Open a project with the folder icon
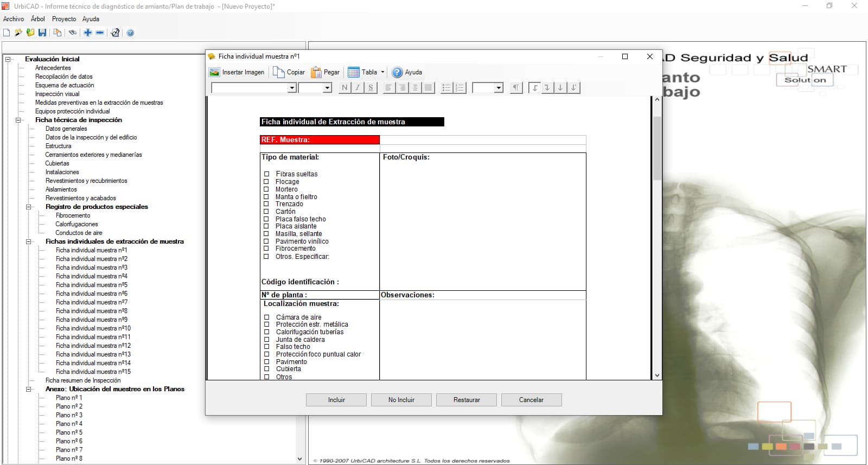The height and width of the screenshot is (465, 868). pos(30,33)
